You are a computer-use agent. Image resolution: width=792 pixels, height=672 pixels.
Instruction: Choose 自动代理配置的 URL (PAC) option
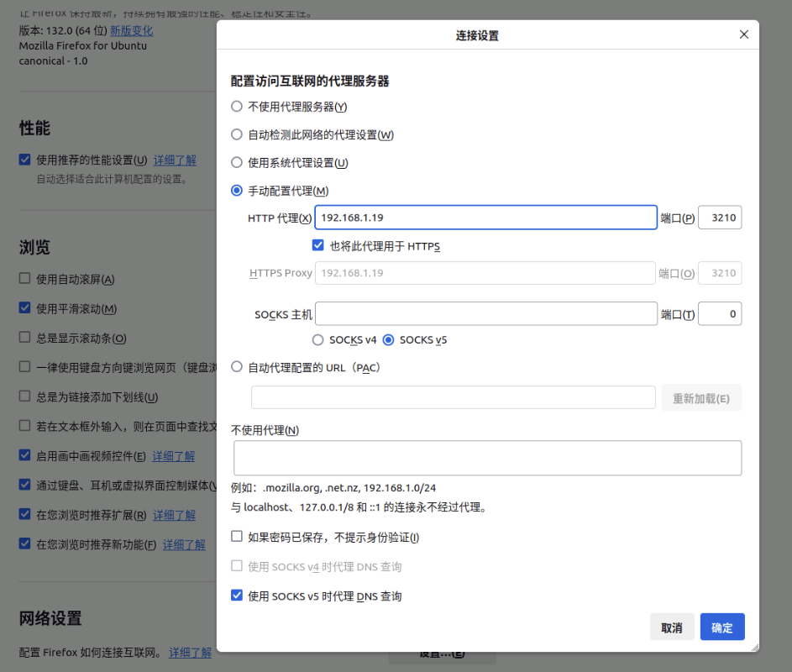(236, 367)
